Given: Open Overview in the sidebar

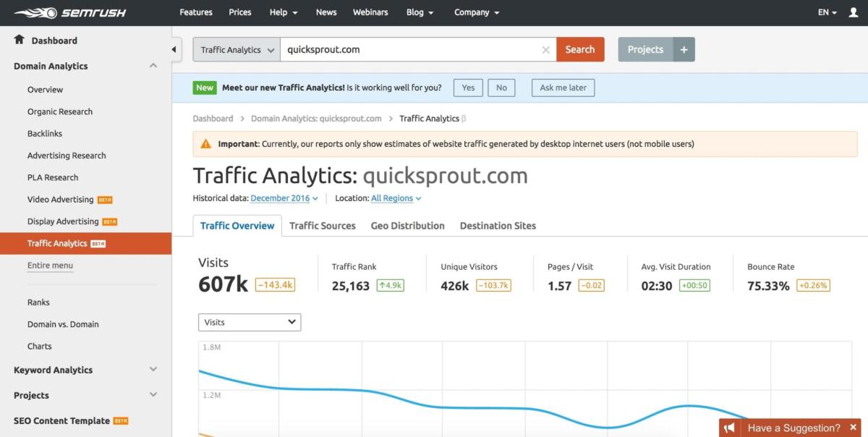Looking at the screenshot, I should 45,90.
